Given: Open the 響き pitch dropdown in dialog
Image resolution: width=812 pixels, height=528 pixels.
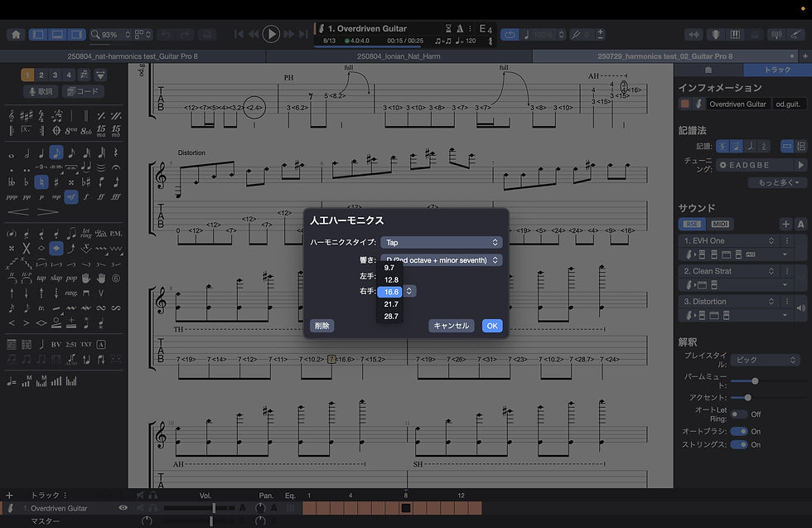Looking at the screenshot, I should pyautogui.click(x=441, y=260).
